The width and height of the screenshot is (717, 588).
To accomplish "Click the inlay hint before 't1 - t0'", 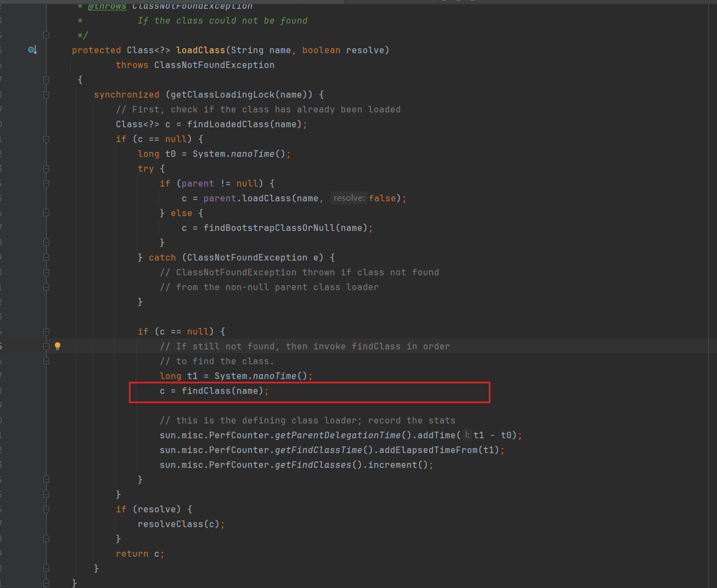I will (467, 435).
